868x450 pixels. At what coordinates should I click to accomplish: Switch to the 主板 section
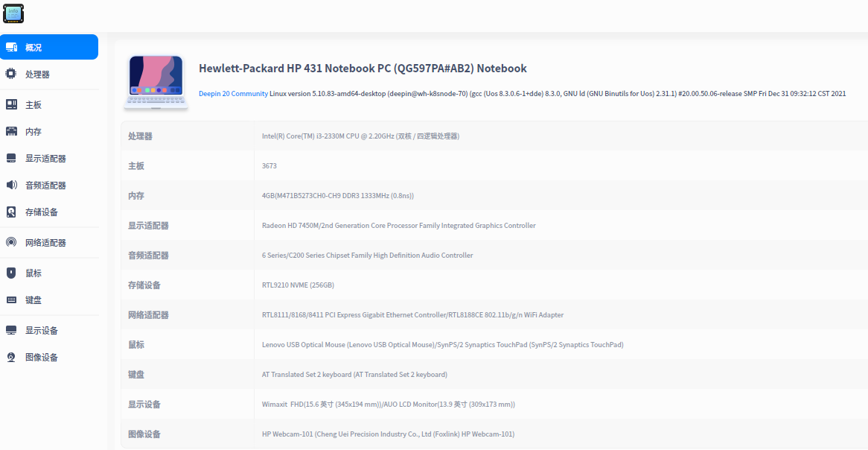(x=49, y=105)
